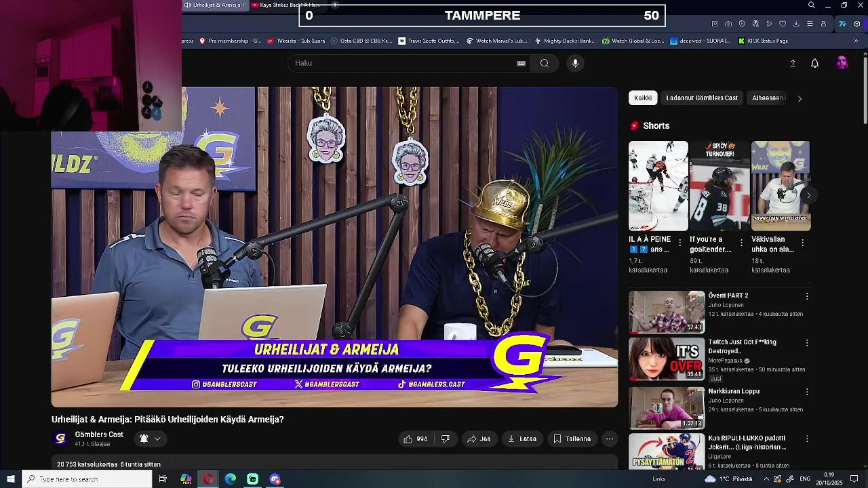Show hidden system tray icons
Image resolution: width=868 pixels, height=488 pixels.
click(766, 479)
